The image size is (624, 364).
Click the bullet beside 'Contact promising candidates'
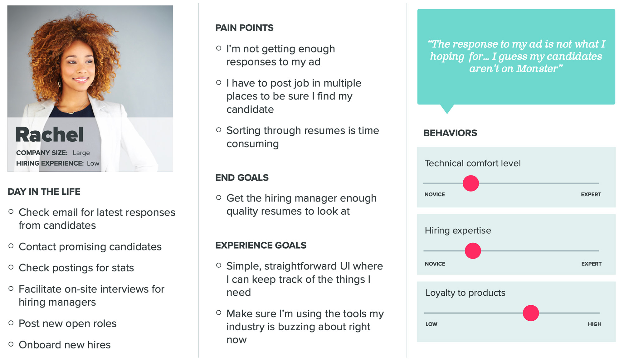coord(11,246)
